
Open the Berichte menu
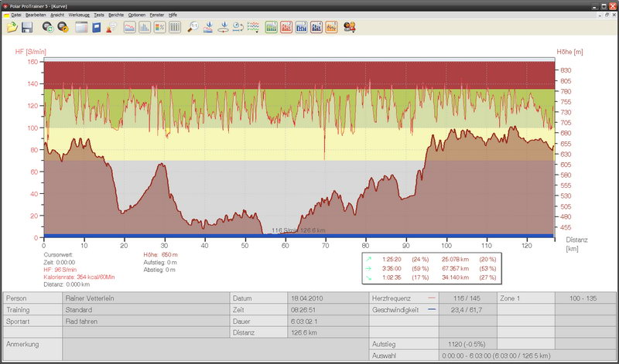[116, 15]
